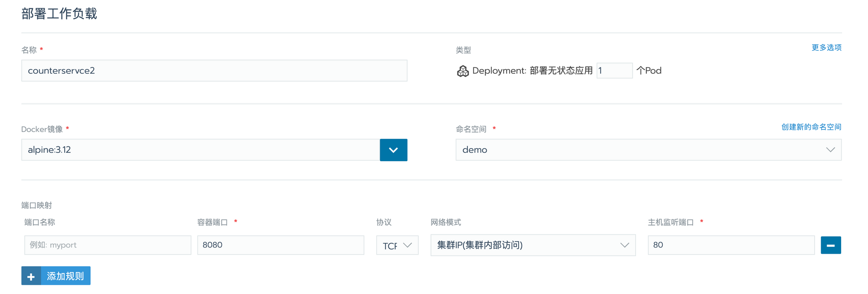
Task: Open the Docker image blue chevron dropdown
Action: click(x=393, y=150)
